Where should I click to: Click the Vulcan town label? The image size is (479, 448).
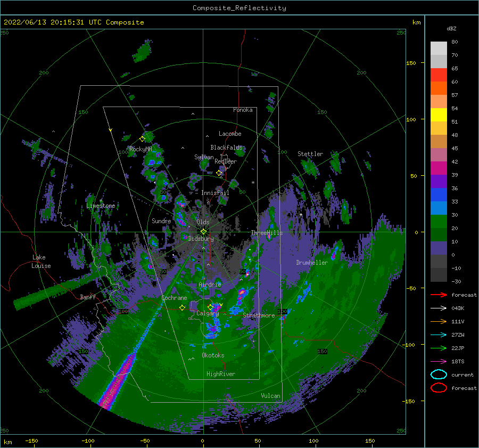point(271,396)
